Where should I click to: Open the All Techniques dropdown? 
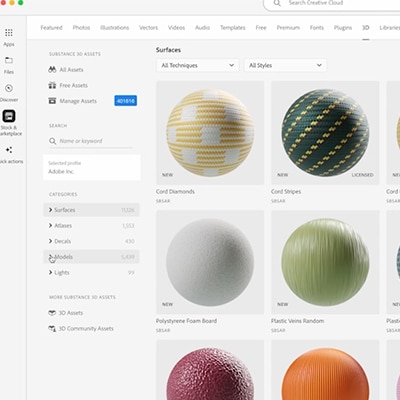(x=197, y=65)
